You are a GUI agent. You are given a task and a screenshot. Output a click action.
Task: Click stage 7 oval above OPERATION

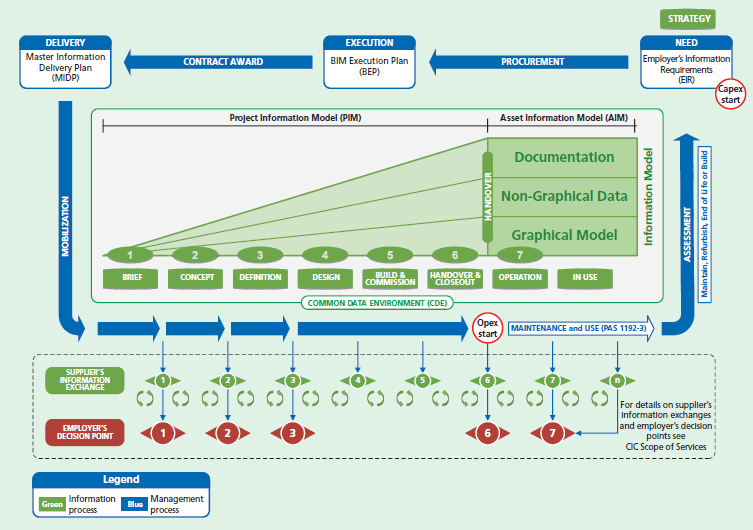tap(520, 255)
